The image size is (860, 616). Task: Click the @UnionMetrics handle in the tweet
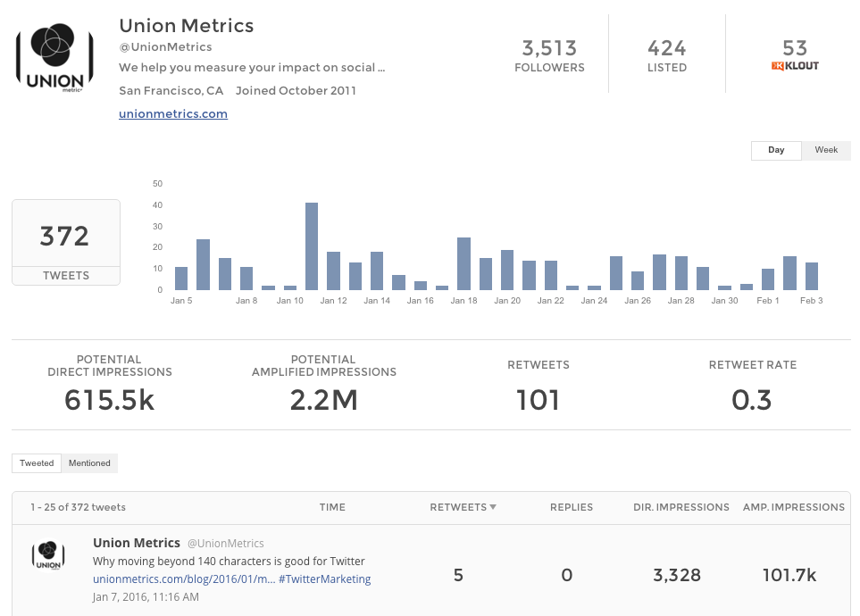(x=225, y=543)
